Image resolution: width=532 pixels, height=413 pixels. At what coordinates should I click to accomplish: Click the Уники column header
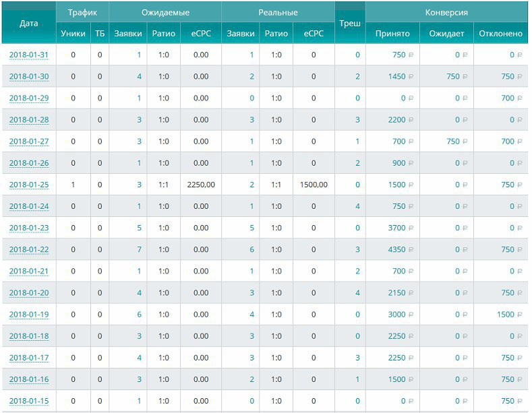click(x=73, y=34)
